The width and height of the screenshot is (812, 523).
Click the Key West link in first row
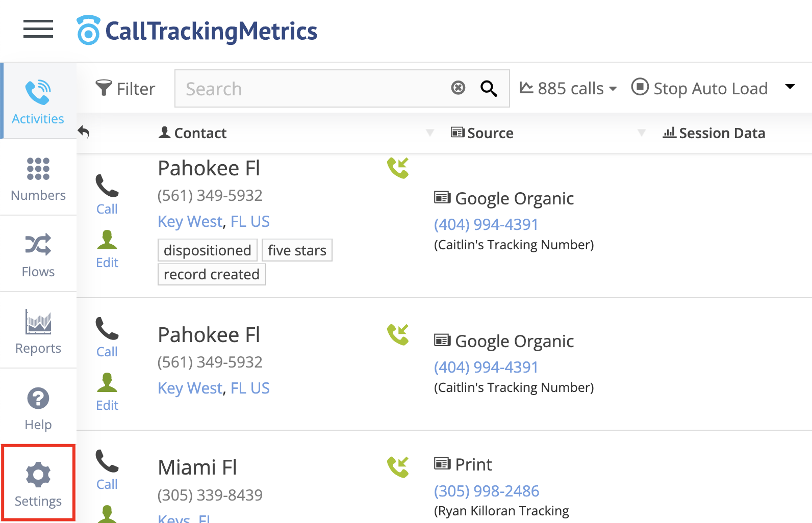point(190,222)
